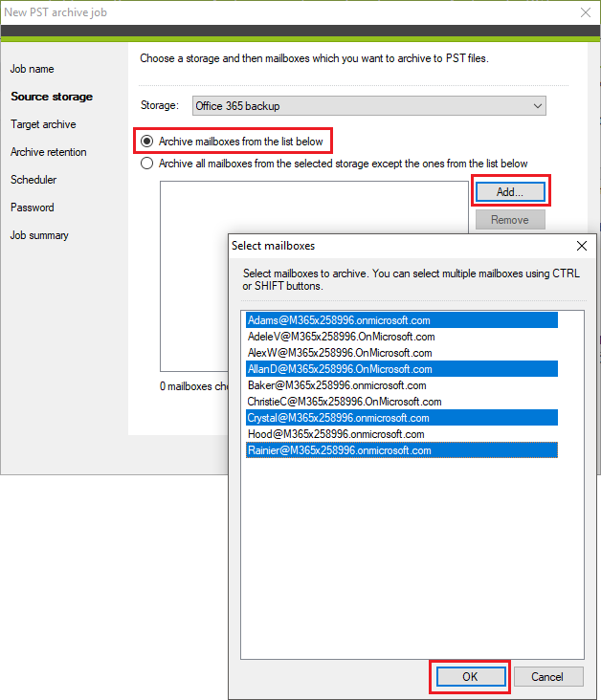Open the Storage dropdown arrow
601x700 pixels.
538,106
